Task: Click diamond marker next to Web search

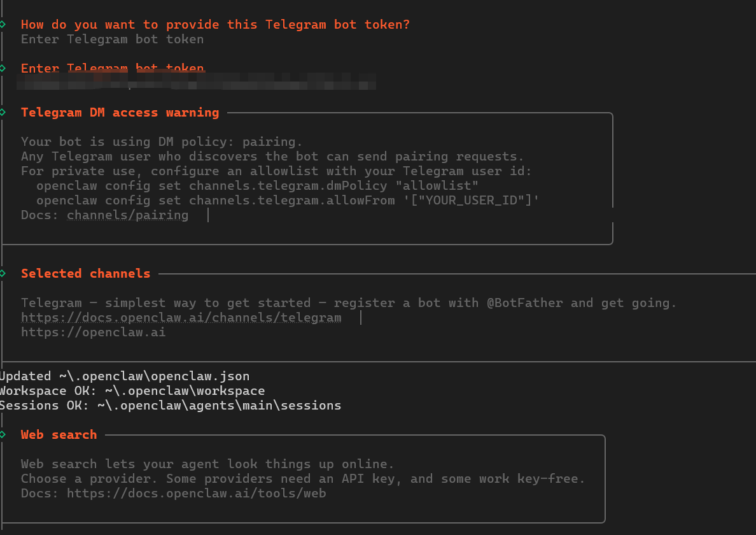Action: [3, 434]
